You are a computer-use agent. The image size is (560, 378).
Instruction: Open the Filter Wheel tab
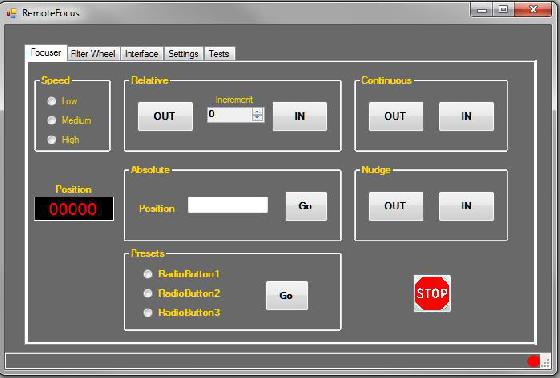pyautogui.click(x=94, y=54)
